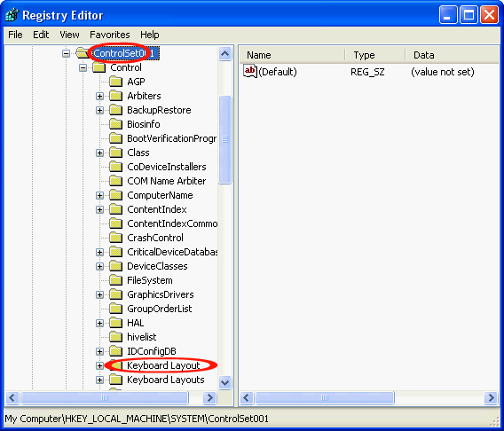504x431 pixels.
Task: Open the File menu
Action: [15, 35]
